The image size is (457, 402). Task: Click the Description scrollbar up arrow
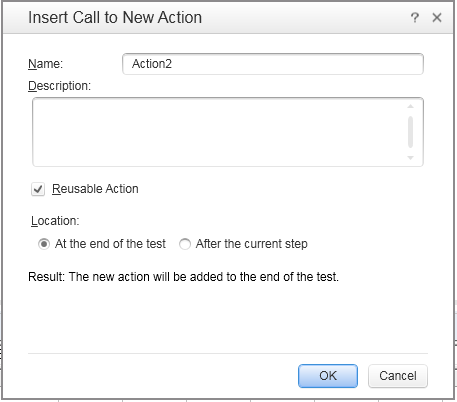click(411, 106)
